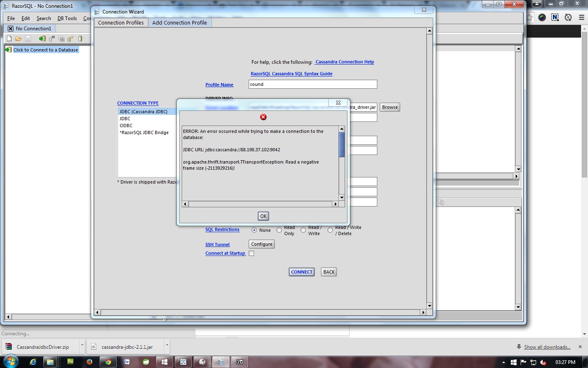Click the Add Connection Profile star-database icon
The image size is (588, 368).
click(x=71, y=38)
